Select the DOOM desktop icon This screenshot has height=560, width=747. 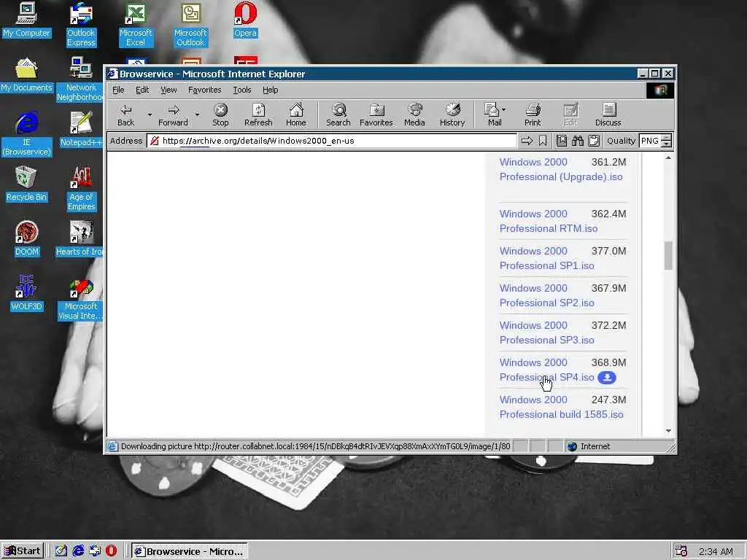pyautogui.click(x=26, y=239)
